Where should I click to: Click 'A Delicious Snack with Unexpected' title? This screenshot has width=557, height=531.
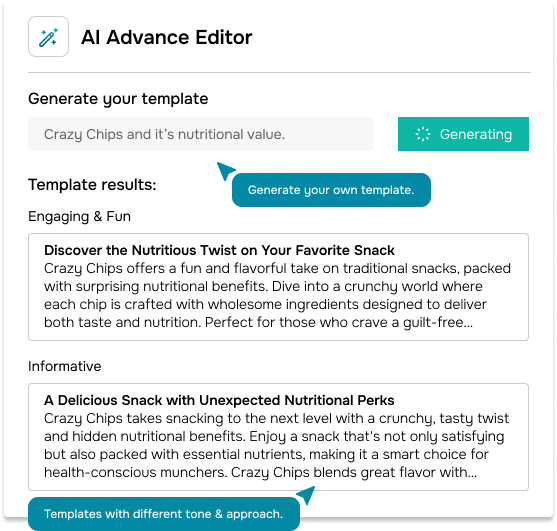(219, 400)
